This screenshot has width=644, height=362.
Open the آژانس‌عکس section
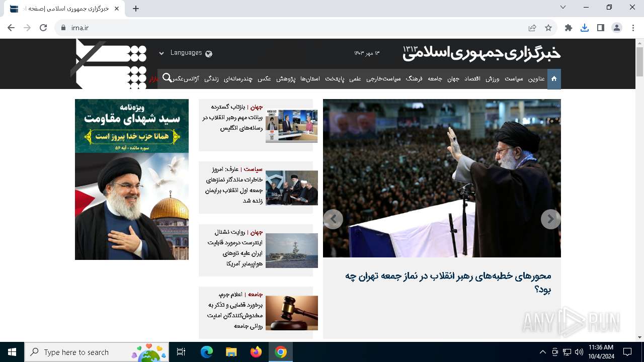(186, 79)
